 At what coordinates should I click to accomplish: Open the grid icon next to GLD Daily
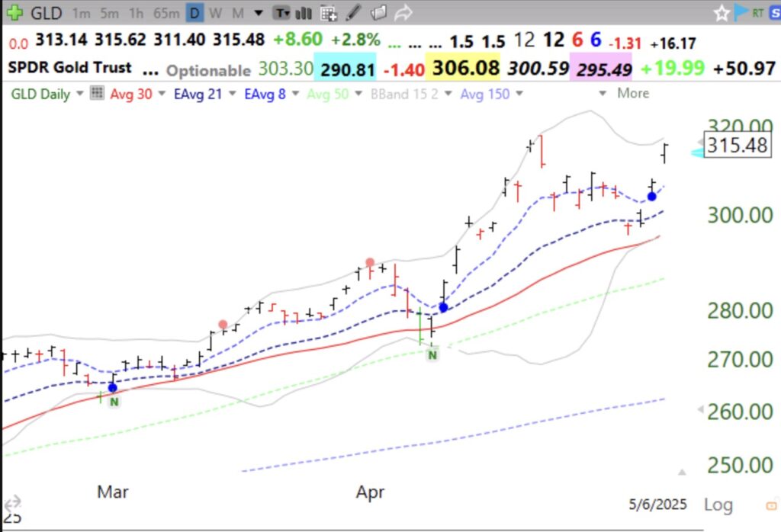97,92
